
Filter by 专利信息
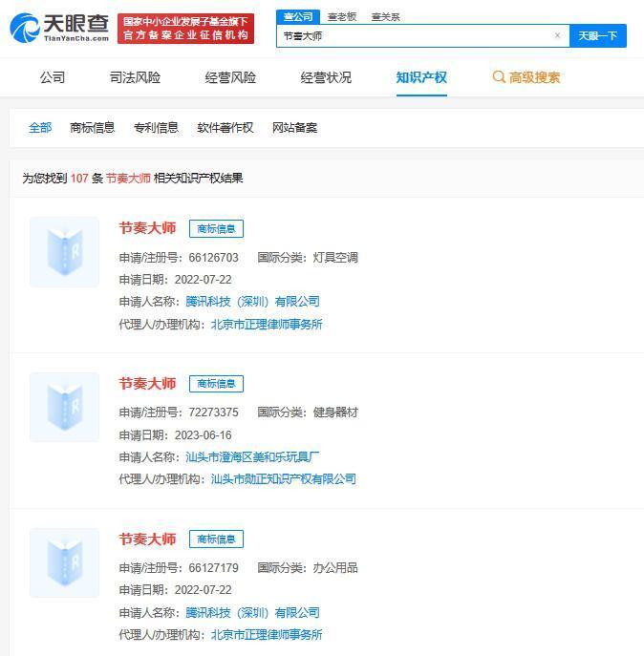coord(156,128)
